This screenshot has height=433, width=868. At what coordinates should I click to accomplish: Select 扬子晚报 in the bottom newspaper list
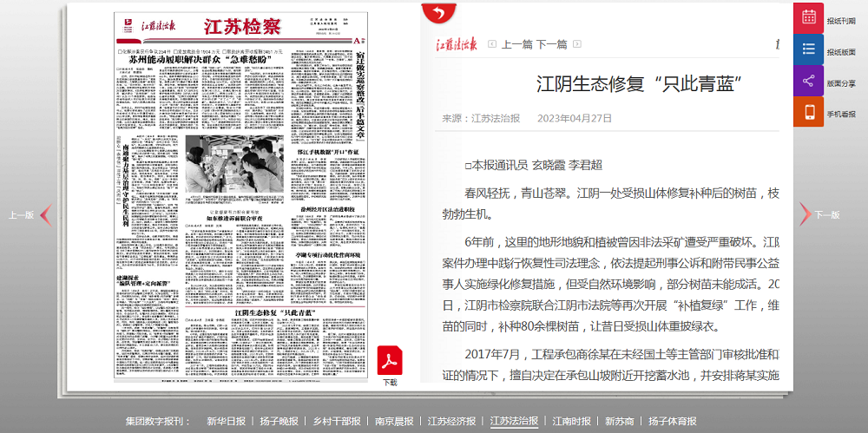[x=278, y=421]
